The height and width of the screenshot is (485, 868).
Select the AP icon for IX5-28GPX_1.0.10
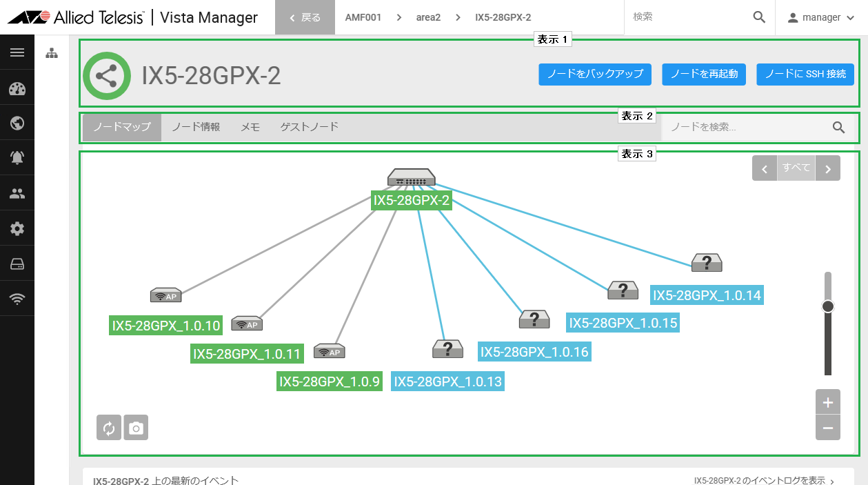[x=165, y=295]
